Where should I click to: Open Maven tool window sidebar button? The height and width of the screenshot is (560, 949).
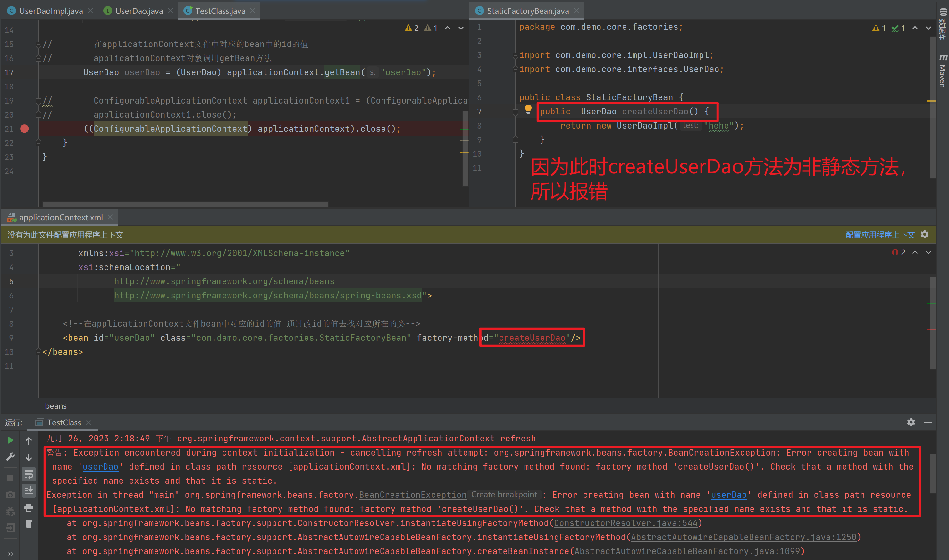(943, 71)
